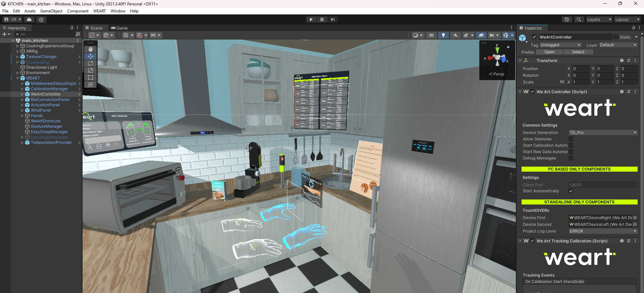Click the Position X input field
The height and width of the screenshot is (293, 644).
click(x=581, y=69)
